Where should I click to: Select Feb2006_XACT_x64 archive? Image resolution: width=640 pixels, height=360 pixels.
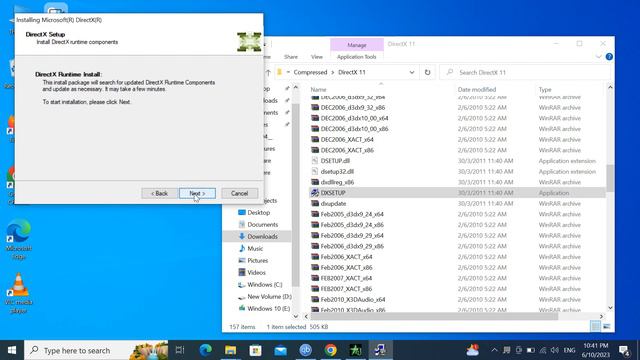(346, 257)
